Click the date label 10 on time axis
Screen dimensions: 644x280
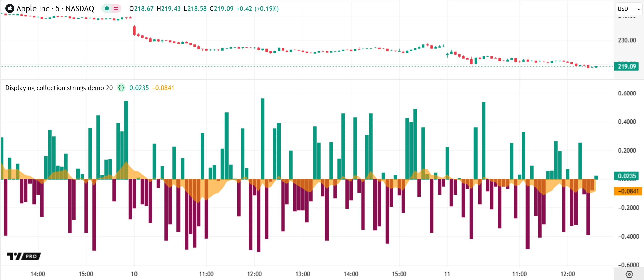pos(134,274)
